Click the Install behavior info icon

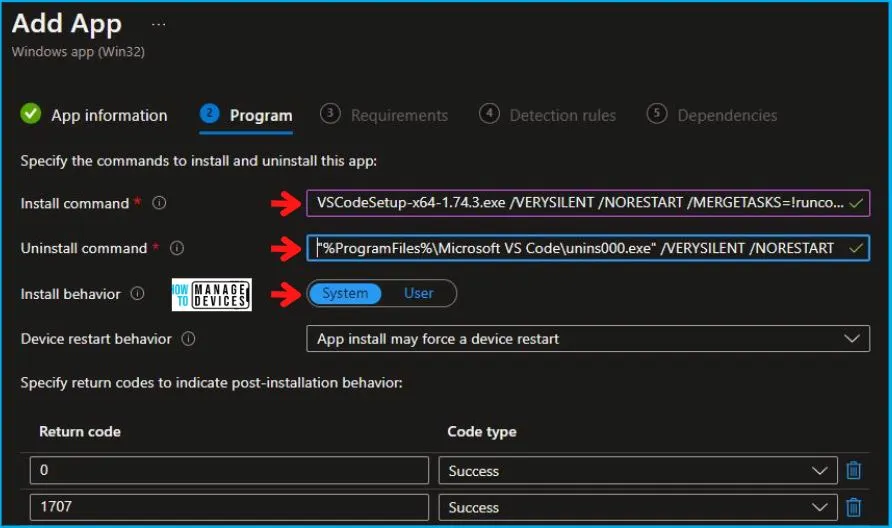(138, 294)
